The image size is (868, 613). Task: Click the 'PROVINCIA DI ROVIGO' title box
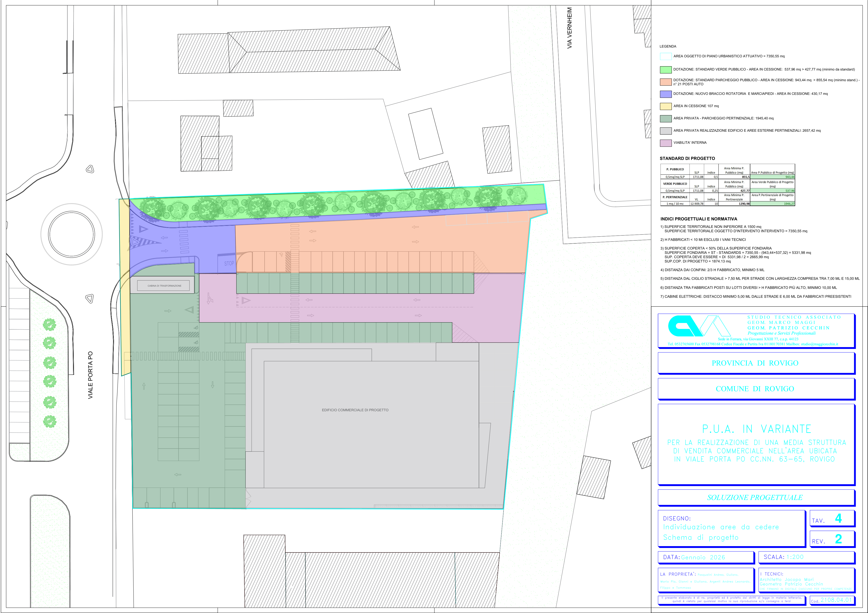click(757, 363)
